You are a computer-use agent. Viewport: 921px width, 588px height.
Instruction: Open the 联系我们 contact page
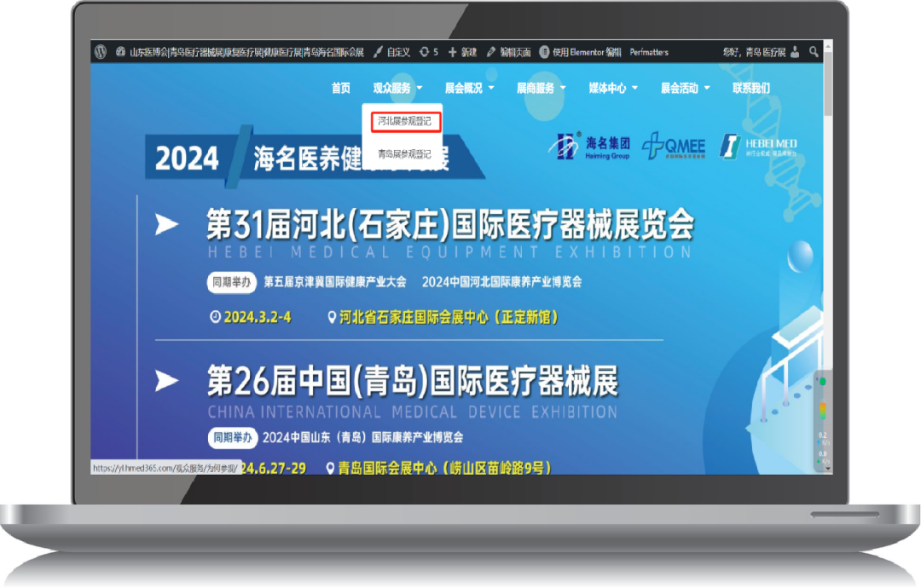[x=750, y=88]
